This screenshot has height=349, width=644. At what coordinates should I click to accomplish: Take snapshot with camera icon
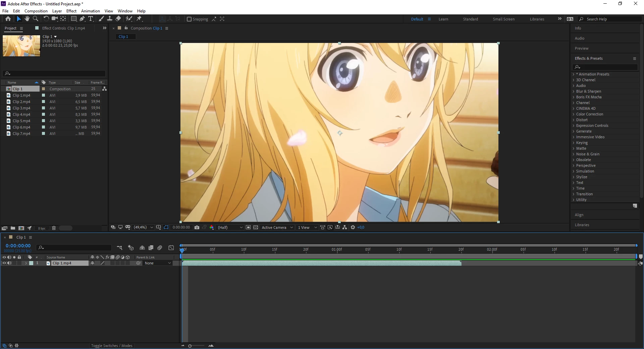tap(197, 227)
